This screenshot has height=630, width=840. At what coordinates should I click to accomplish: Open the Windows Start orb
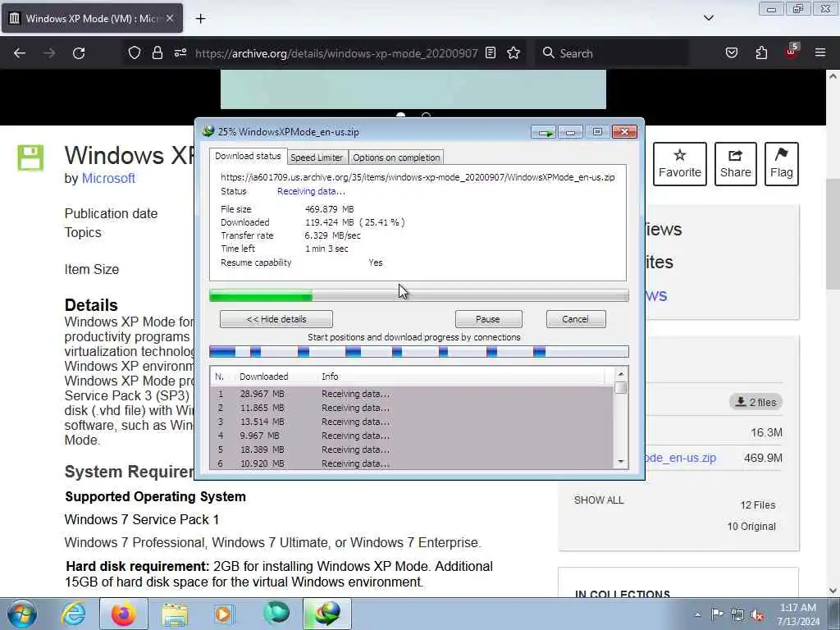[22, 614]
